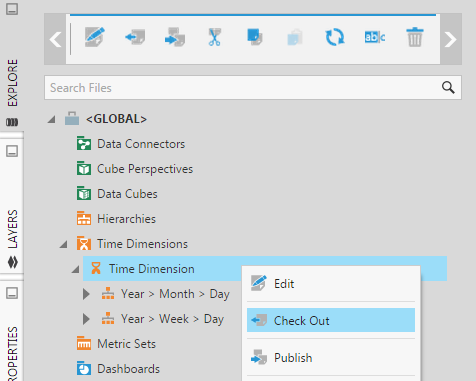This screenshot has height=381, width=476.
Task: Toggle the Explore panel pin box
Action: (x=12, y=9)
